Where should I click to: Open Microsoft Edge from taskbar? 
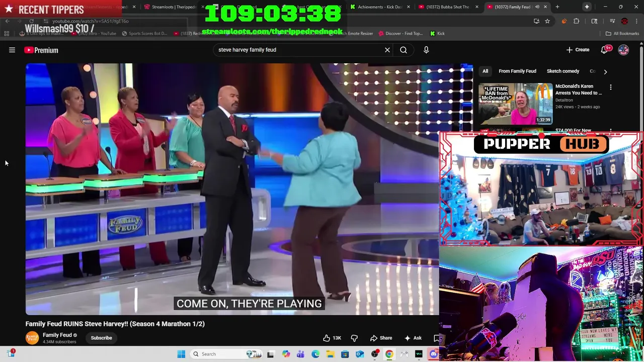coord(315,354)
